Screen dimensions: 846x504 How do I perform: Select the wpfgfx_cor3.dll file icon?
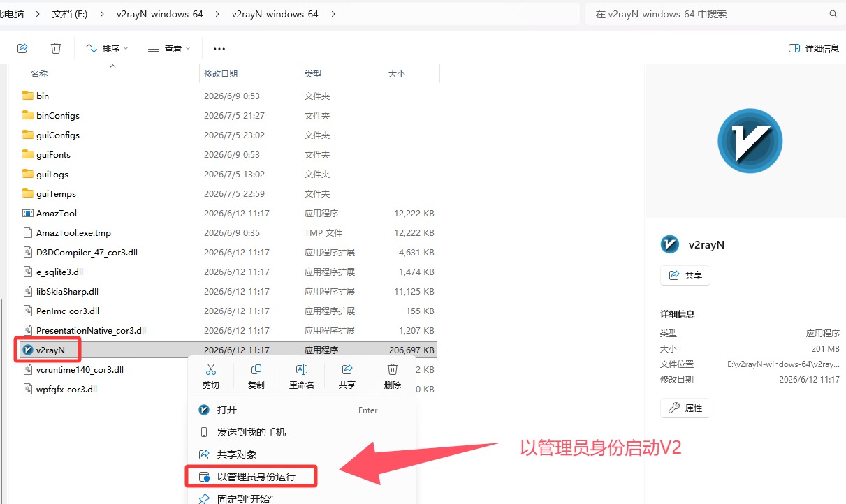click(28, 389)
